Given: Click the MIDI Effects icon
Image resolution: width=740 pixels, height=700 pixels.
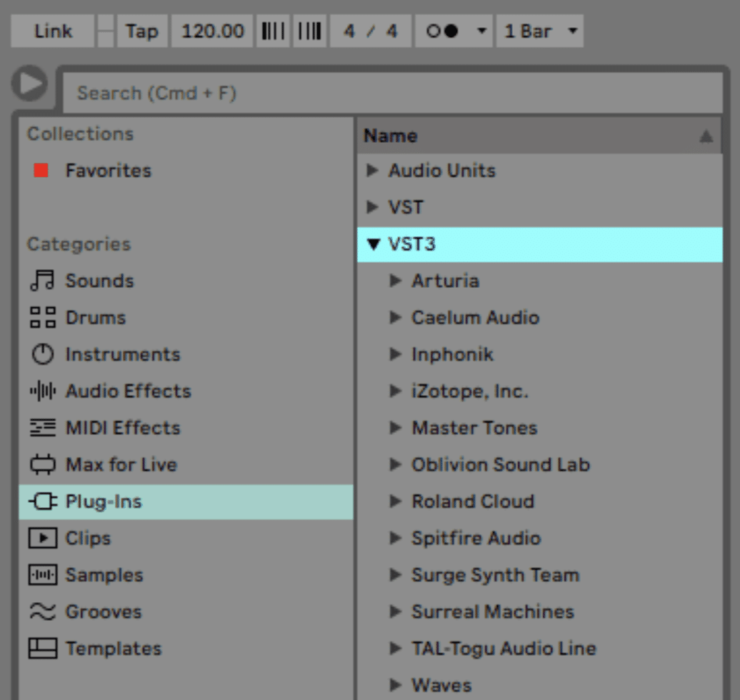Looking at the screenshot, I should click(x=42, y=428).
